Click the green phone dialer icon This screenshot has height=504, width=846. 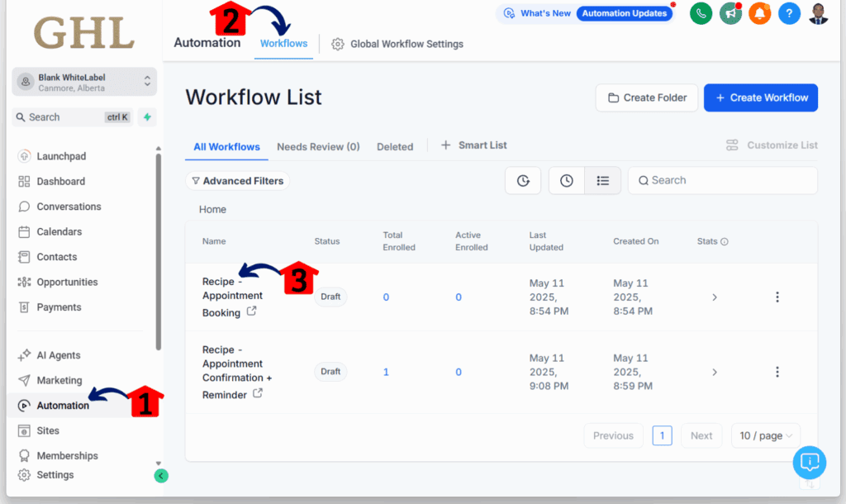tap(701, 13)
